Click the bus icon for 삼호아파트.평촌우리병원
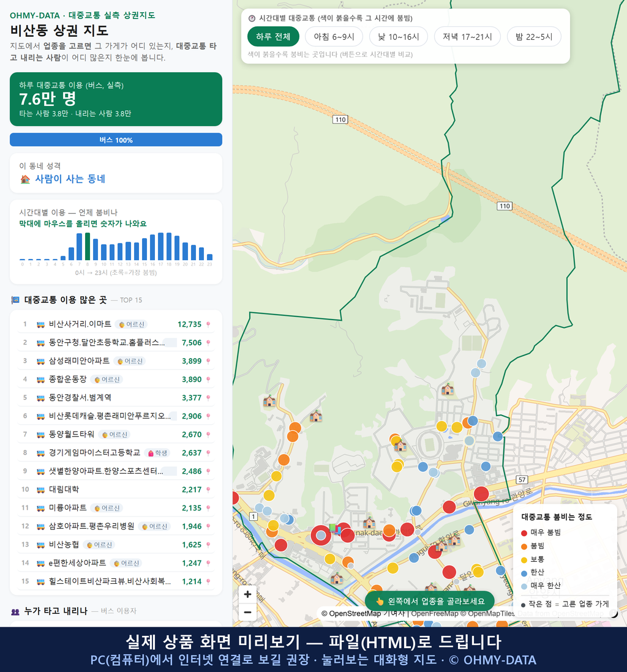This screenshot has width=627, height=672. (x=41, y=527)
